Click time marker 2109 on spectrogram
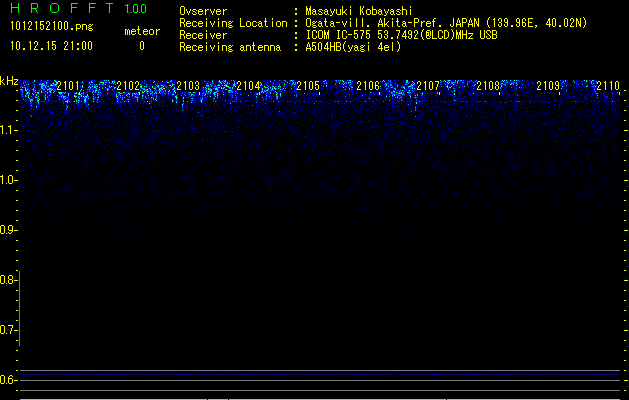The height and width of the screenshot is (400, 629). pyautogui.click(x=548, y=86)
